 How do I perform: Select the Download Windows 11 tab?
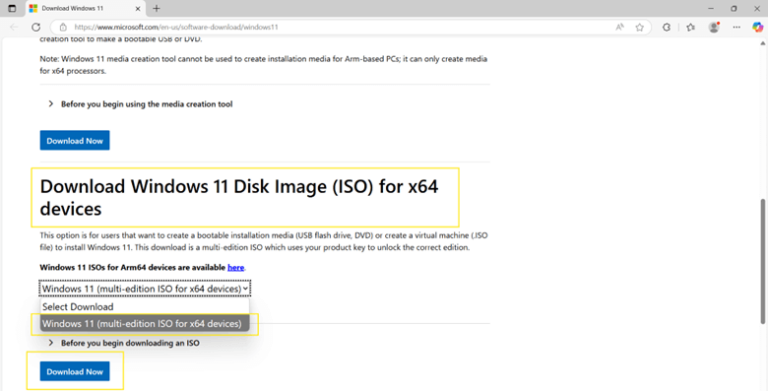(x=84, y=8)
